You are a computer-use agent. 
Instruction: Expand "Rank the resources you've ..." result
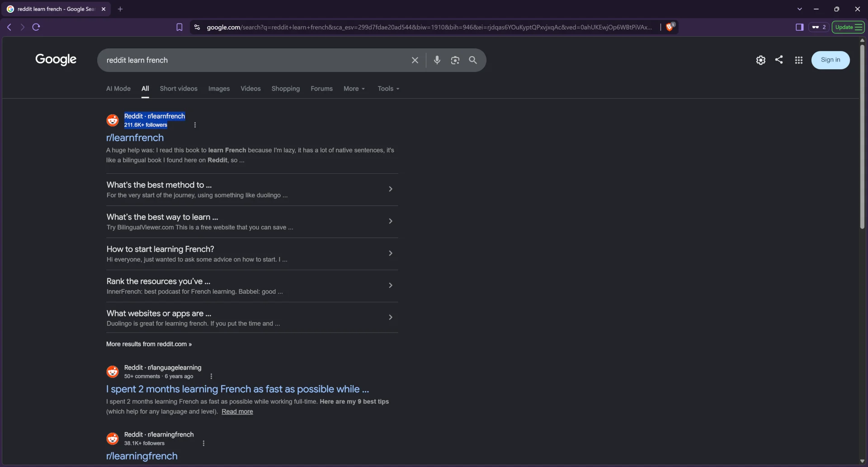pyautogui.click(x=252, y=286)
